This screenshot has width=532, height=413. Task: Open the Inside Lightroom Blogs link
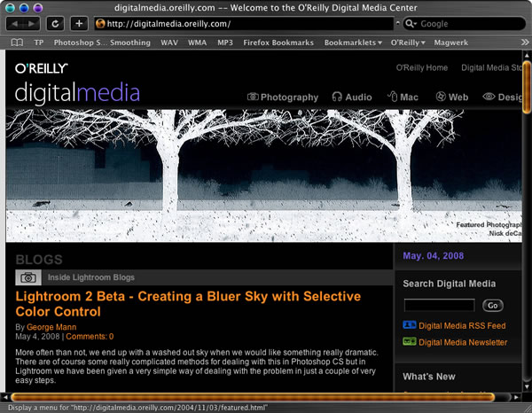tap(91, 277)
